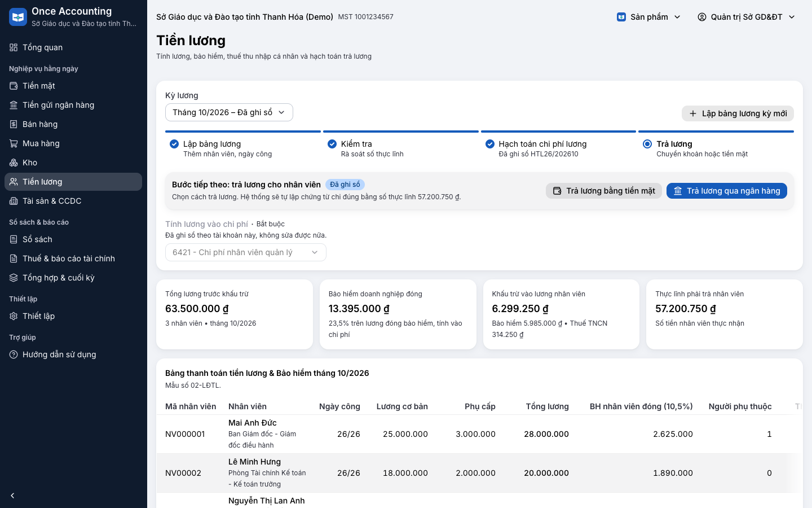Click the Hạch toán chi phí lương checkmark
Image resolution: width=812 pixels, height=508 pixels.
pyautogui.click(x=490, y=144)
